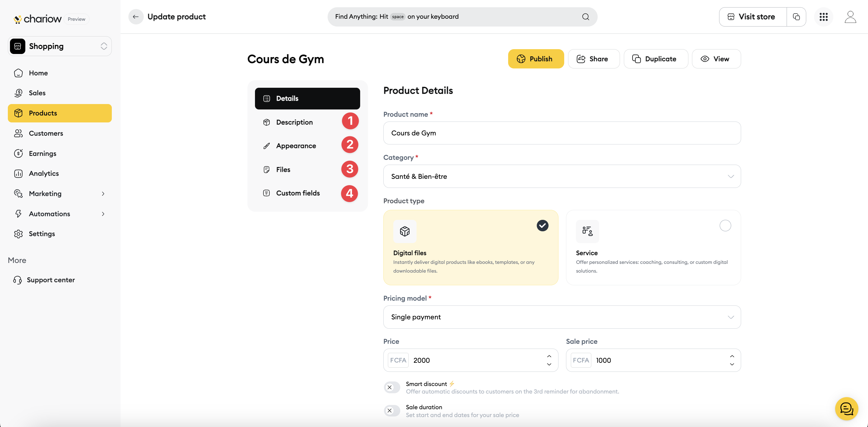Click the Preview badge
868x427 pixels.
pos(77,19)
